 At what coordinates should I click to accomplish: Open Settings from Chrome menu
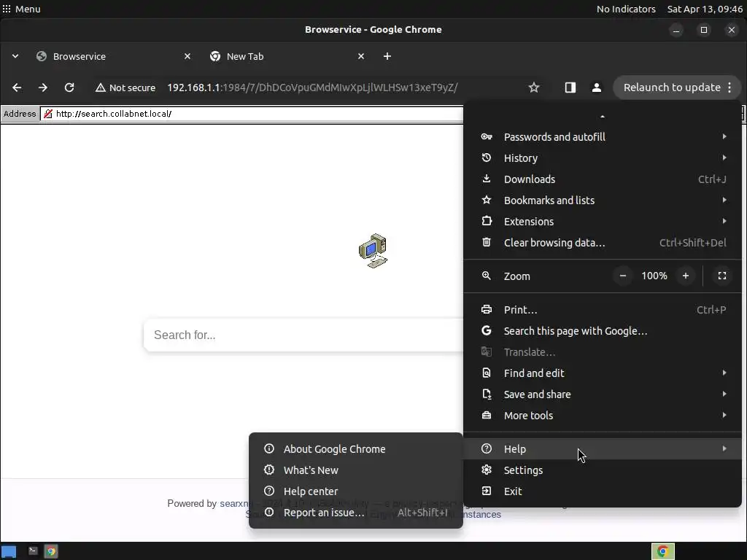603,470
